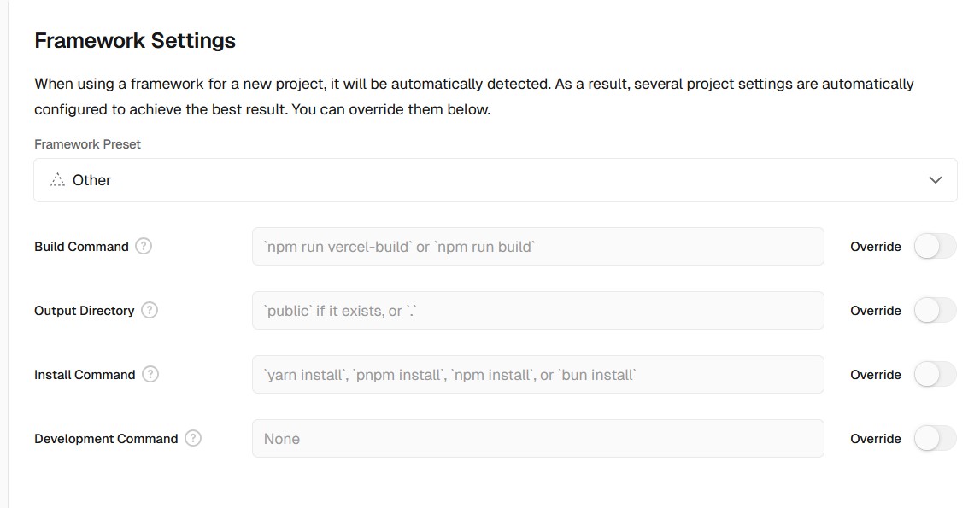
Task: Toggle the Output Directory override switch
Action: pyautogui.click(x=935, y=310)
